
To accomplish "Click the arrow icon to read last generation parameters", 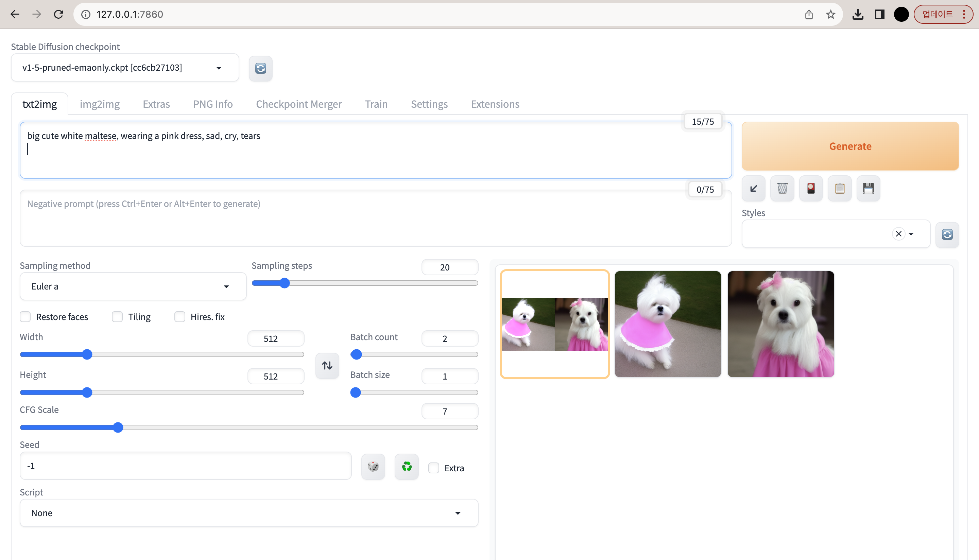I will (753, 189).
